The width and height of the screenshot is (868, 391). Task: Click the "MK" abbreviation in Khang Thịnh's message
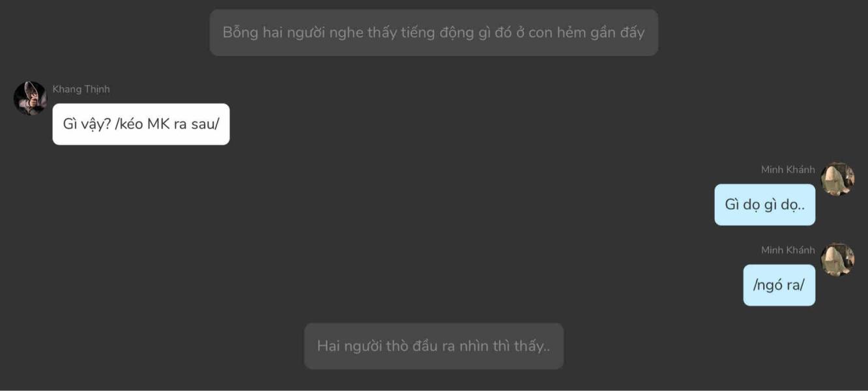158,124
